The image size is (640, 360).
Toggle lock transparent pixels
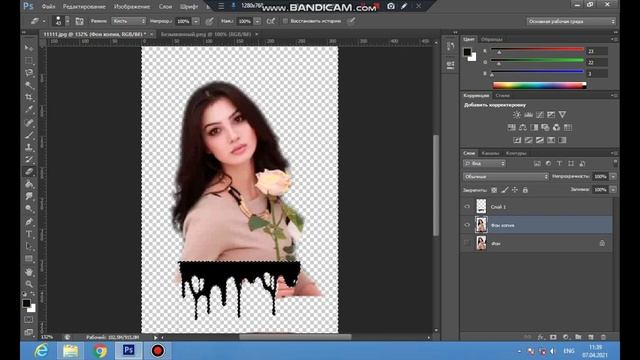coord(494,190)
